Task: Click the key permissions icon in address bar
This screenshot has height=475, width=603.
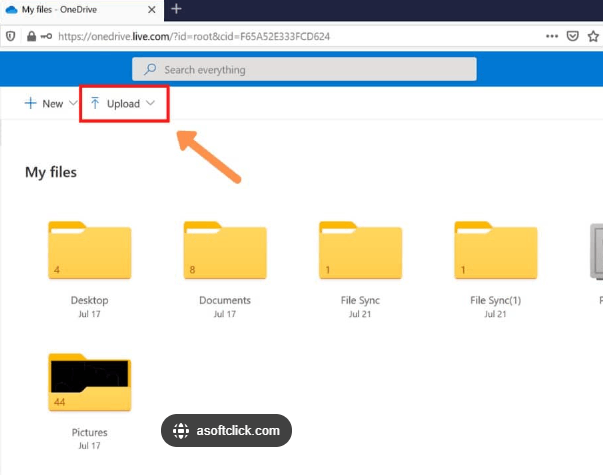Action: (x=46, y=37)
